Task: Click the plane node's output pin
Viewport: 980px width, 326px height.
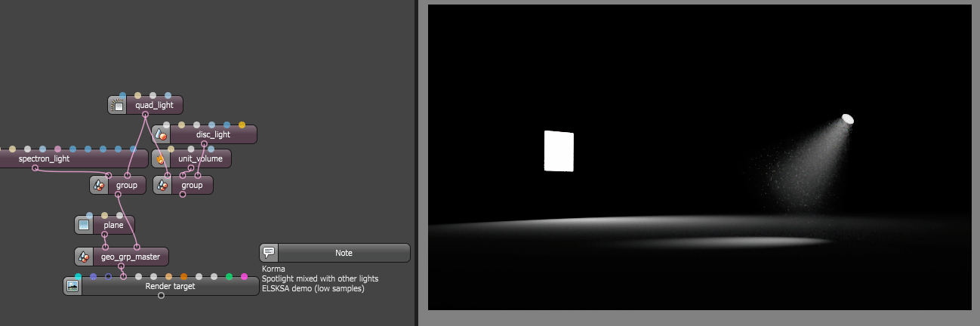Action: pyautogui.click(x=104, y=234)
